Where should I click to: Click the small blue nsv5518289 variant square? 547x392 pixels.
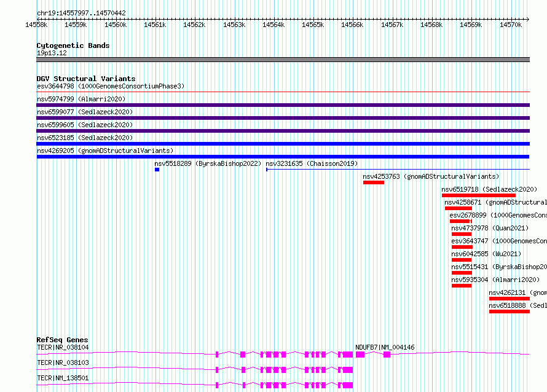click(157, 170)
